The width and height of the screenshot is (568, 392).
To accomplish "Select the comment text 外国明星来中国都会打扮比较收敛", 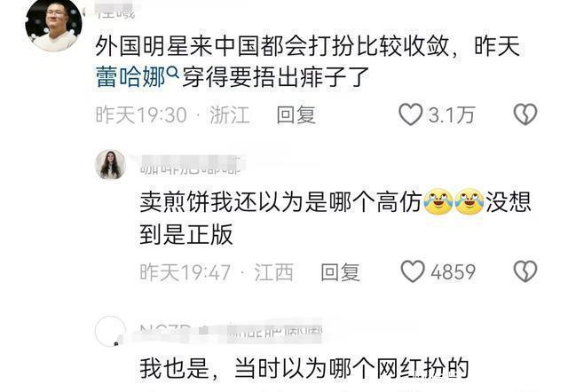I will pyautogui.click(x=272, y=46).
